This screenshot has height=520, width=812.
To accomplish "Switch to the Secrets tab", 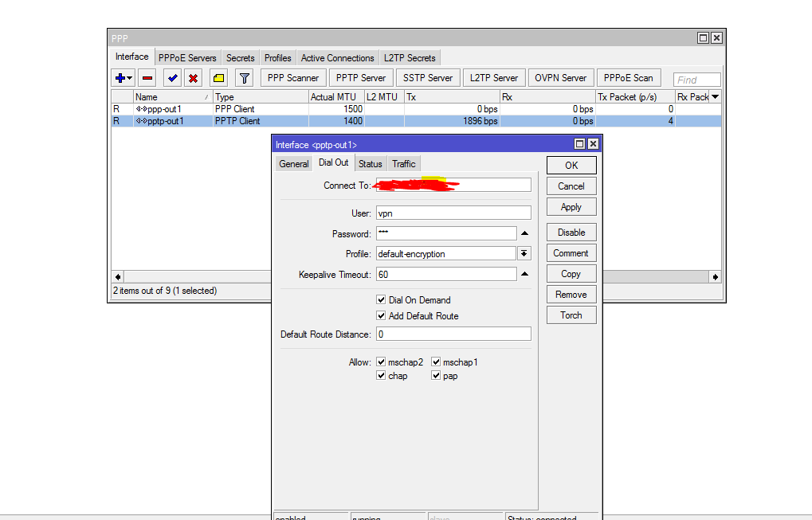I will 240,58.
